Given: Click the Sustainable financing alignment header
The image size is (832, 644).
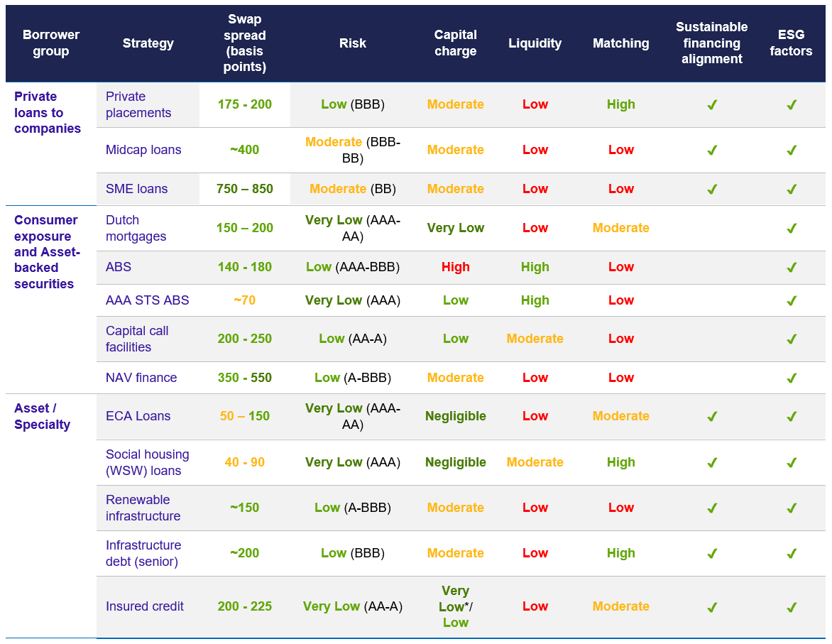Looking at the screenshot, I should click(x=712, y=43).
